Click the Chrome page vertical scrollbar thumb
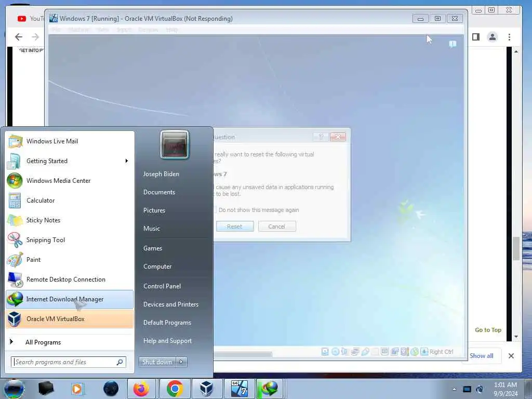Screen dimensions: 532x399 click(516, 249)
